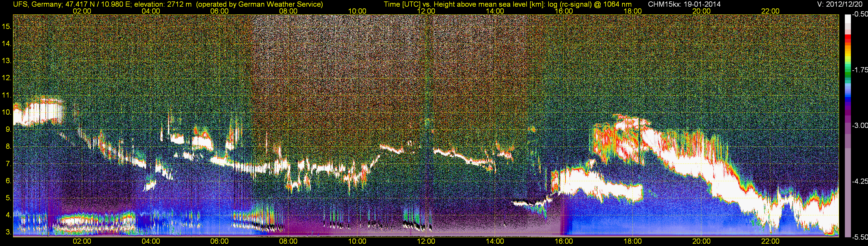The height and width of the screenshot is (246, 868).
Task: Click the '08:00' label on the top time axis
Action: pyautogui.click(x=288, y=11)
